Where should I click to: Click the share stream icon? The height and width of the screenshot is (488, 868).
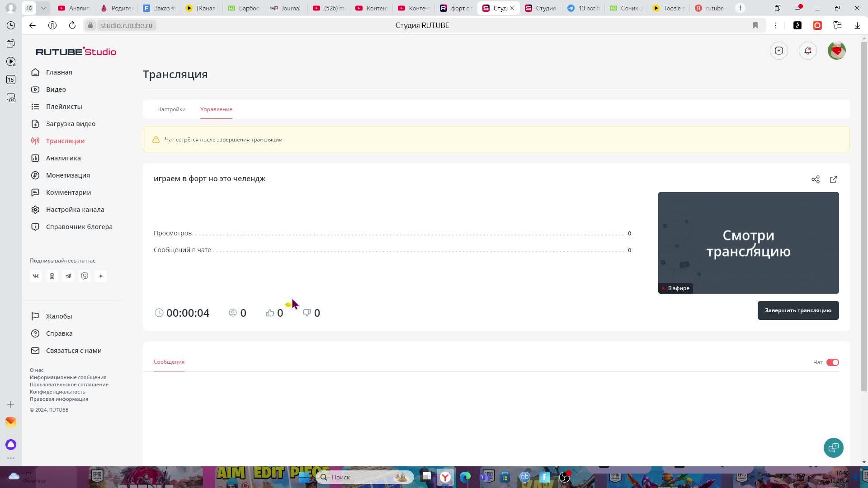[815, 179]
